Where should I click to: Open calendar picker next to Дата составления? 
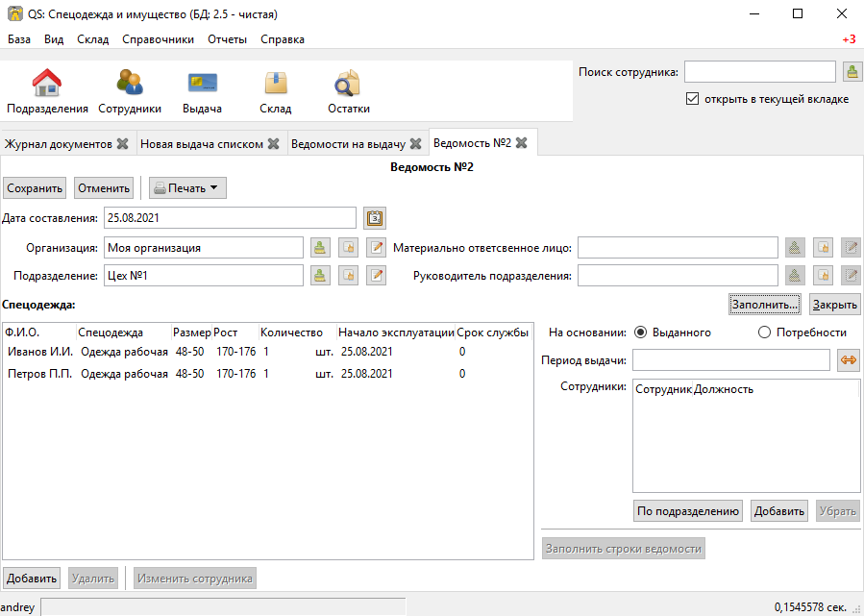point(375,218)
